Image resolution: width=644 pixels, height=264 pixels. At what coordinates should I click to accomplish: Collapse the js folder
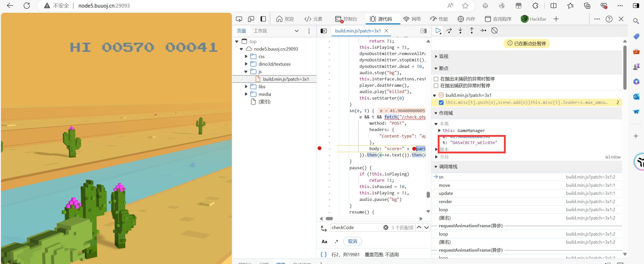pos(246,71)
